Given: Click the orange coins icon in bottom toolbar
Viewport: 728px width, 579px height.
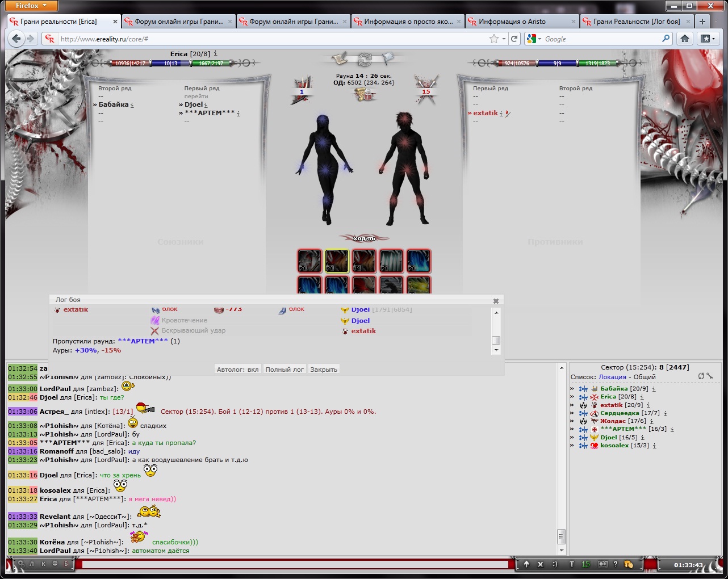Looking at the screenshot, I should tap(629, 564).
